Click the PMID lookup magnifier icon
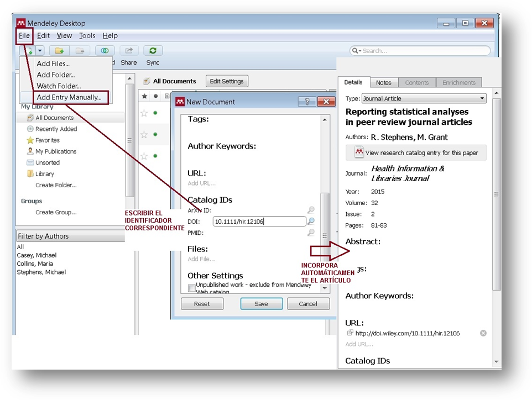 tap(311, 233)
